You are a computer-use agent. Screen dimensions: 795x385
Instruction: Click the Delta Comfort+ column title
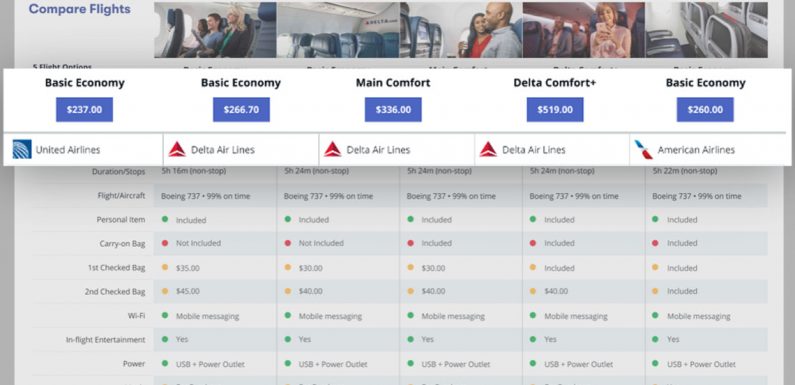(x=555, y=83)
